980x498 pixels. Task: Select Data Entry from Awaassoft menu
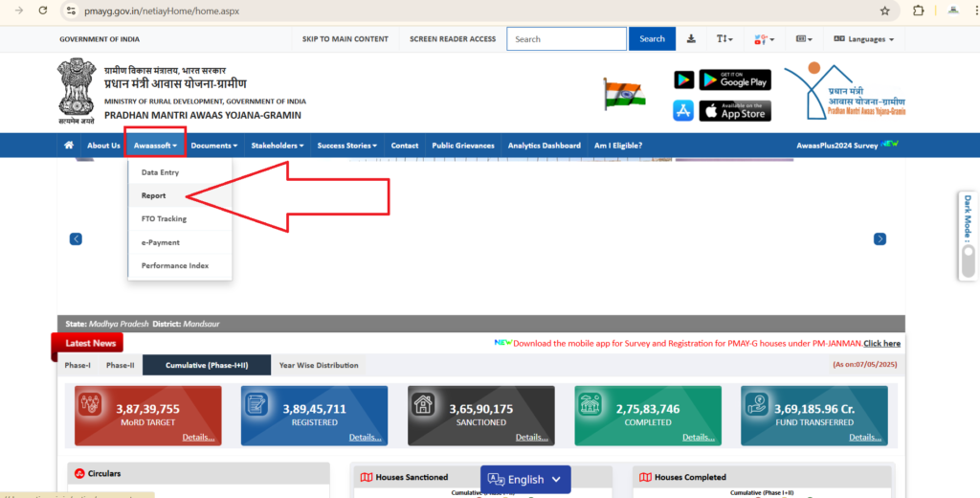coord(180,172)
